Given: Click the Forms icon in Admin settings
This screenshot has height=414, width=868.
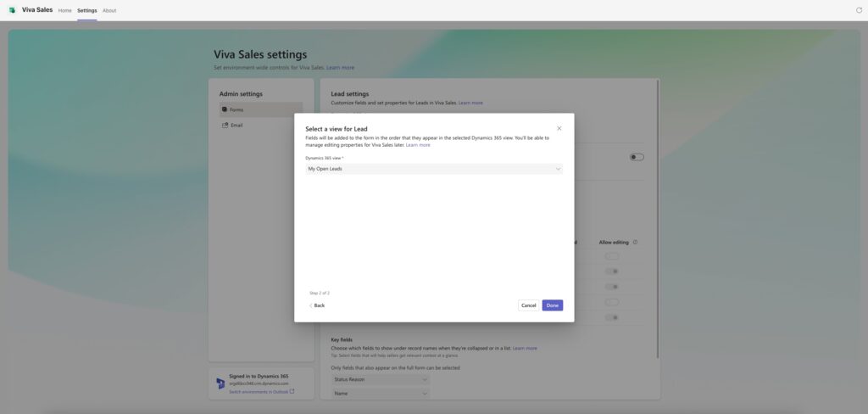Looking at the screenshot, I should (x=224, y=109).
